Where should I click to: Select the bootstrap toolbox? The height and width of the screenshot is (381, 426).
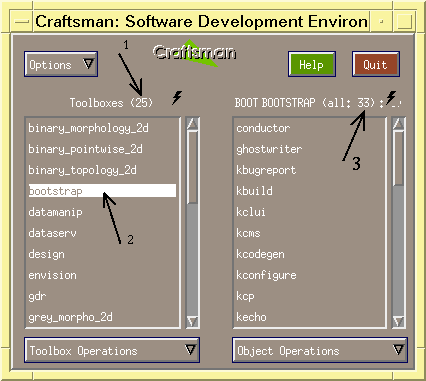click(102, 191)
